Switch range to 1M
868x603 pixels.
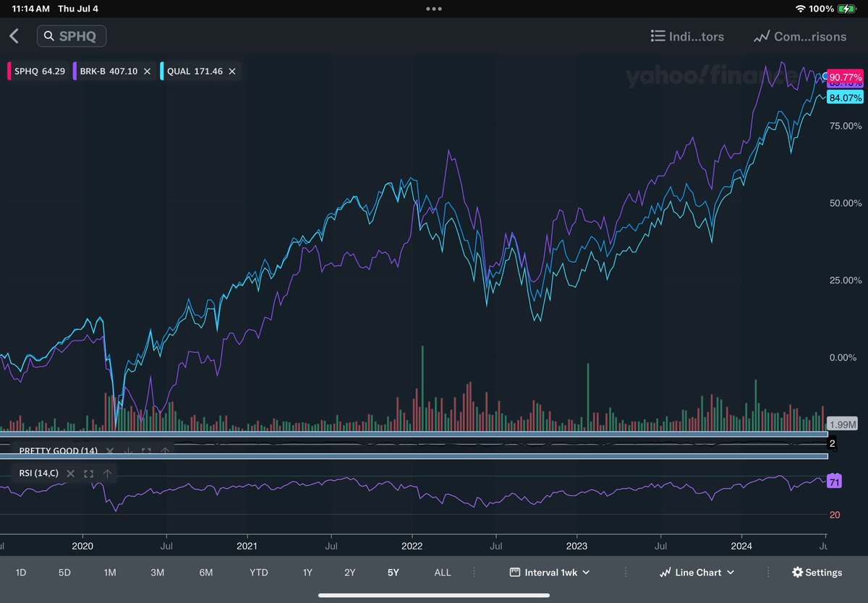(x=110, y=572)
